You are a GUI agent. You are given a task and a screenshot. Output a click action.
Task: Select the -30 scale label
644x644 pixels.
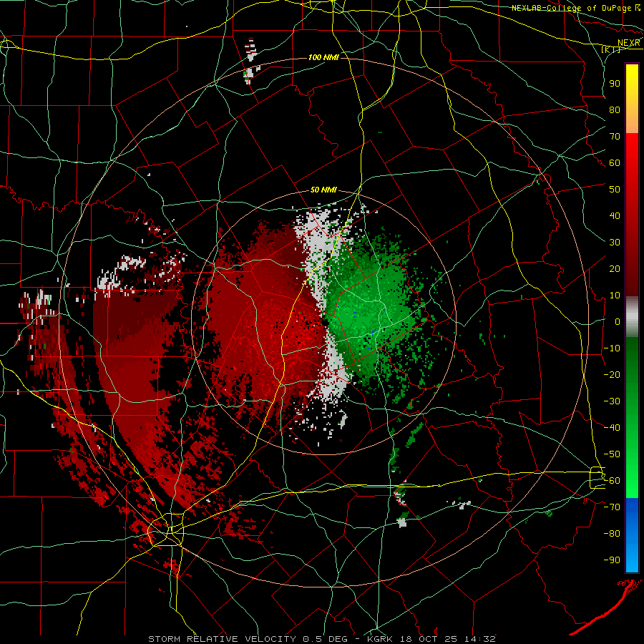click(x=612, y=401)
